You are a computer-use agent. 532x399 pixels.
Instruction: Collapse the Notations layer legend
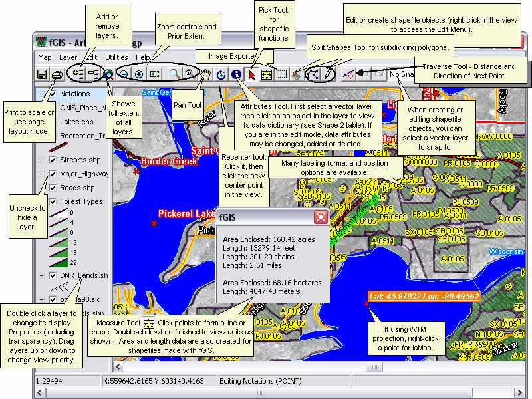41,94
